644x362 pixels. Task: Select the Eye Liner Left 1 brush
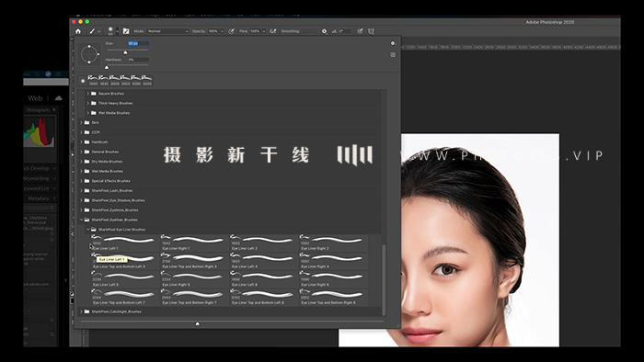(x=124, y=243)
